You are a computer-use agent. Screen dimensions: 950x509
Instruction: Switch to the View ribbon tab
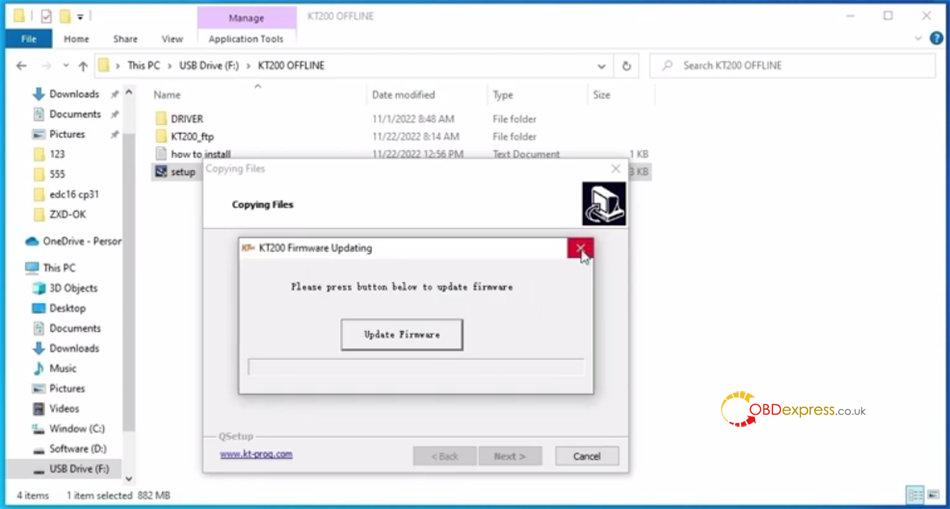click(x=172, y=39)
